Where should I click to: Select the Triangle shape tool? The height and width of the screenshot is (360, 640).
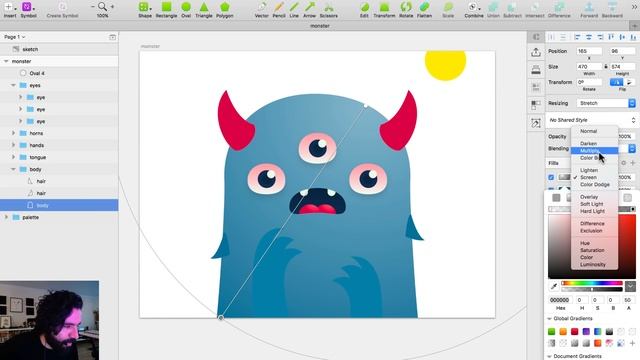[x=204, y=10]
